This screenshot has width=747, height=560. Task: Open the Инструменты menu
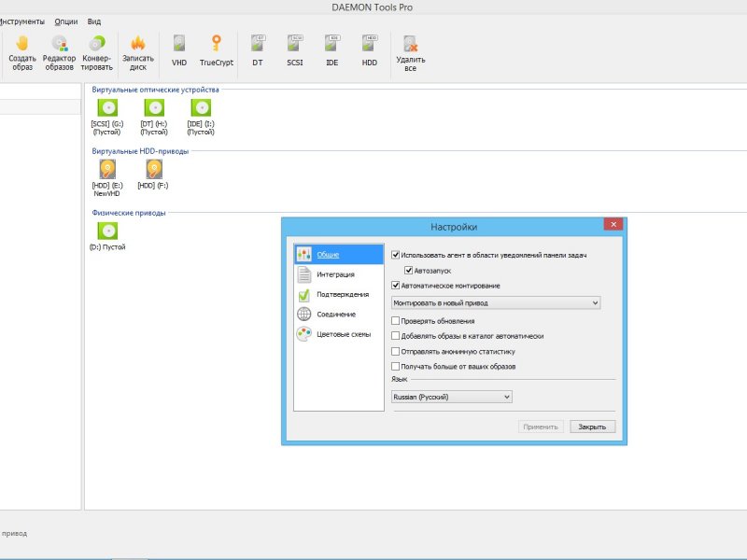click(x=21, y=21)
